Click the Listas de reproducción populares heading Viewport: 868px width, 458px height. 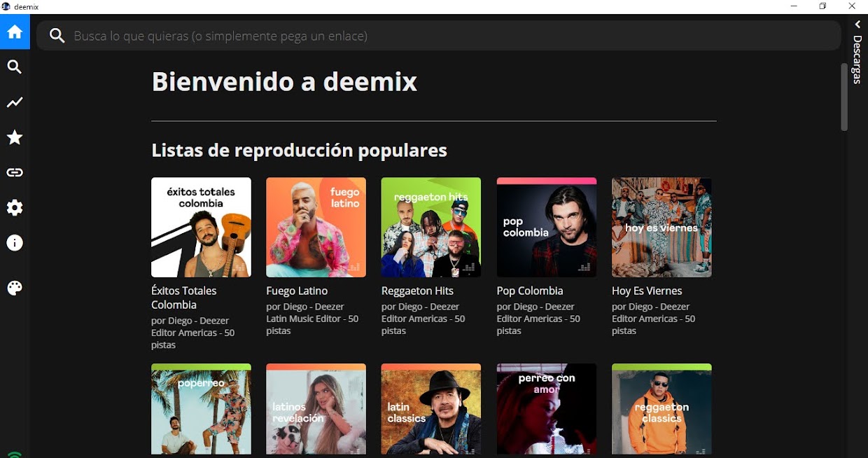299,150
